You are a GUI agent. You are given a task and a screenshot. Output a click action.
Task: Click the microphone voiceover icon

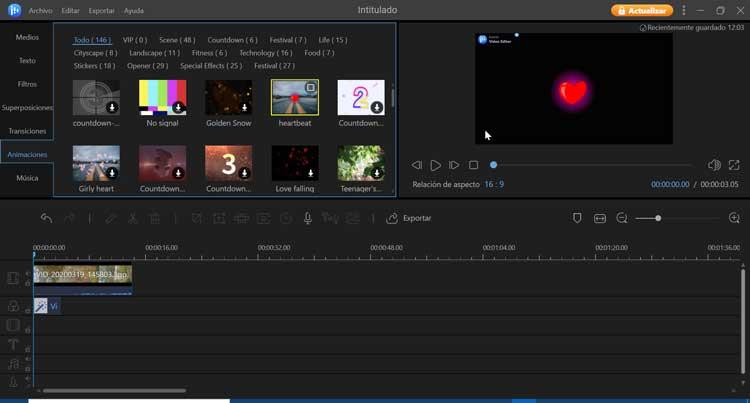click(308, 218)
